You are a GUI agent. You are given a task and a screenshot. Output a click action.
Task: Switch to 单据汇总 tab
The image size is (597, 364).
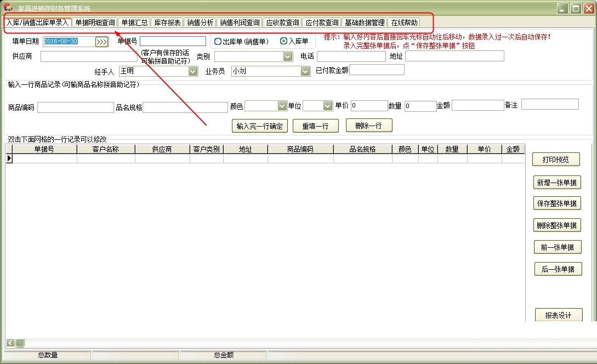134,22
